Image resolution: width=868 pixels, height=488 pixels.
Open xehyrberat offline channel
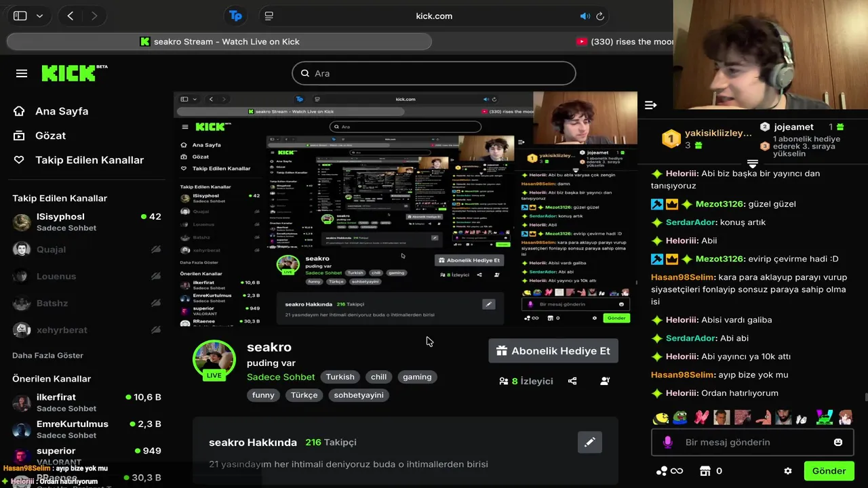[x=87, y=329]
